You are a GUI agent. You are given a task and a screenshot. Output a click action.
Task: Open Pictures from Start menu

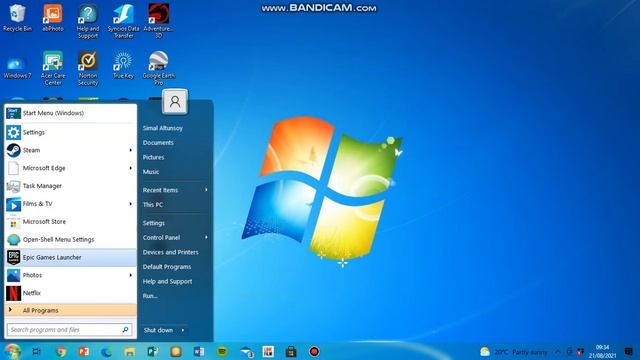coord(153,158)
